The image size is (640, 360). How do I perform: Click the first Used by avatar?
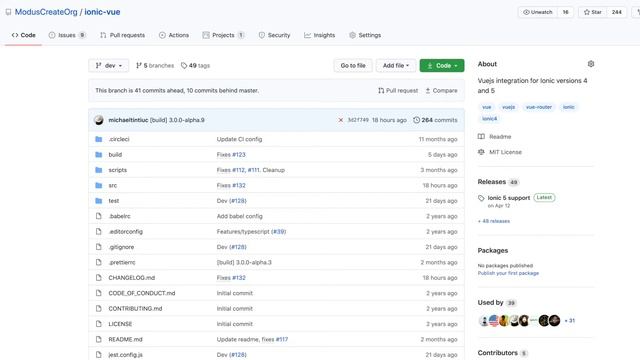(484, 320)
